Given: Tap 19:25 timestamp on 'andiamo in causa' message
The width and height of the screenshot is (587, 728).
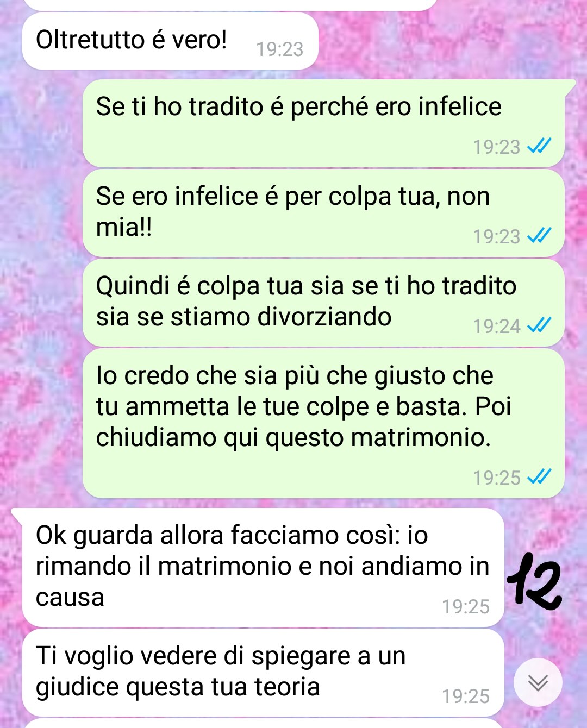Looking at the screenshot, I should click(x=466, y=606).
